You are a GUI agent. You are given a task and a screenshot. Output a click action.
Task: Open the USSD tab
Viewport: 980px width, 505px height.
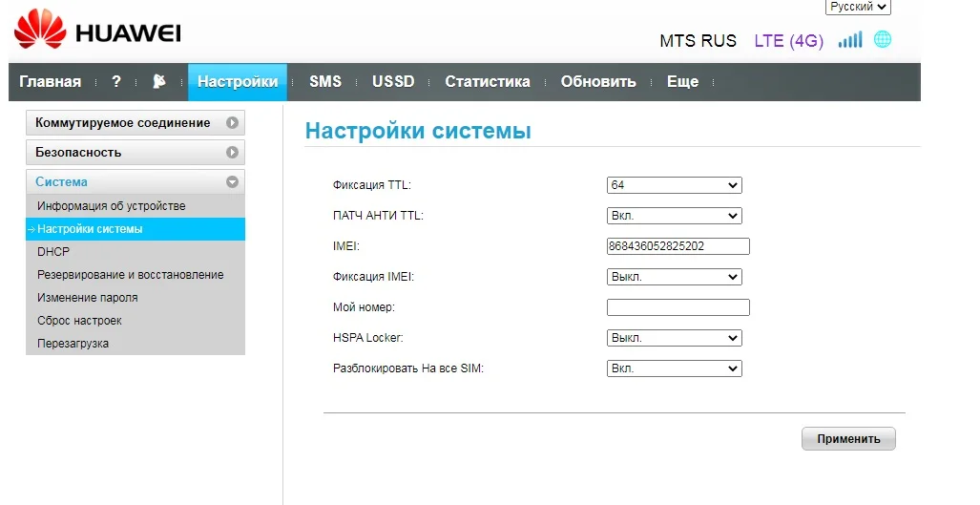pyautogui.click(x=393, y=81)
